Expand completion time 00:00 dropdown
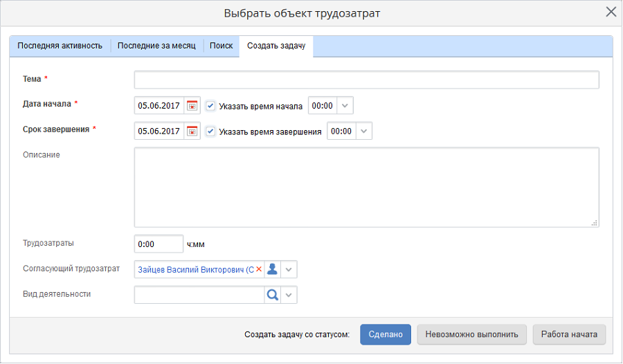This screenshot has width=623, height=364. click(364, 131)
